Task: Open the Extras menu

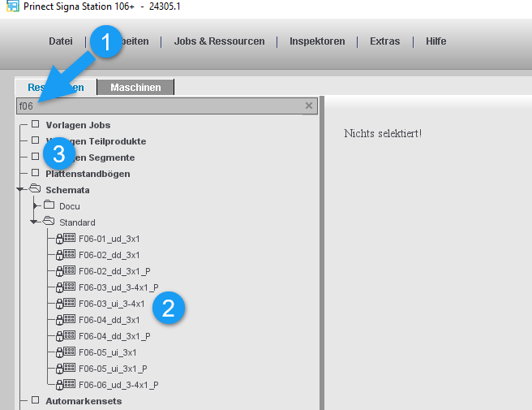Action: point(384,41)
